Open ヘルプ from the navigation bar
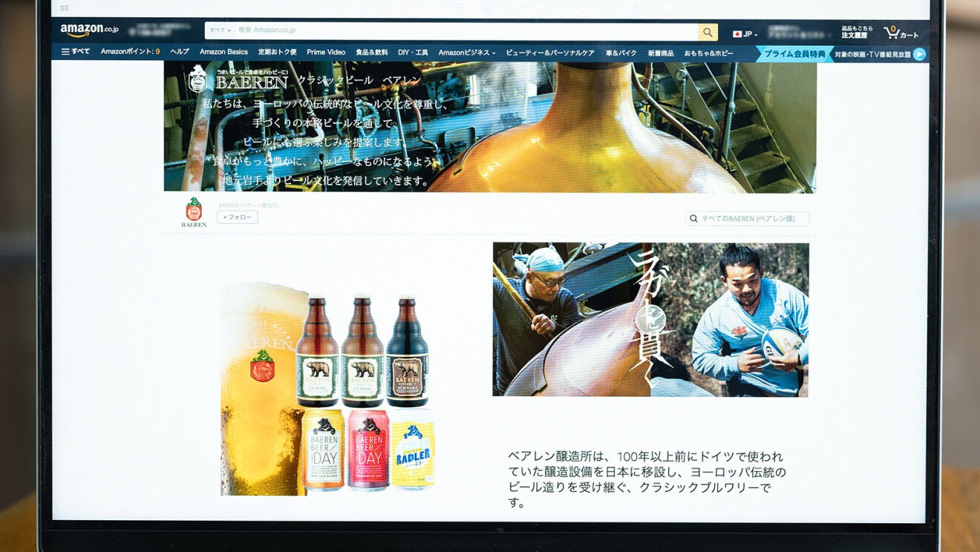 point(180,52)
